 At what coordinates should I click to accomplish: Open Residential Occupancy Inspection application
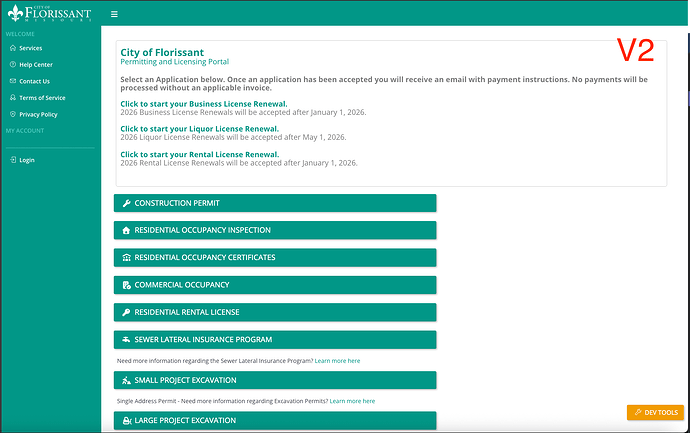tap(275, 230)
